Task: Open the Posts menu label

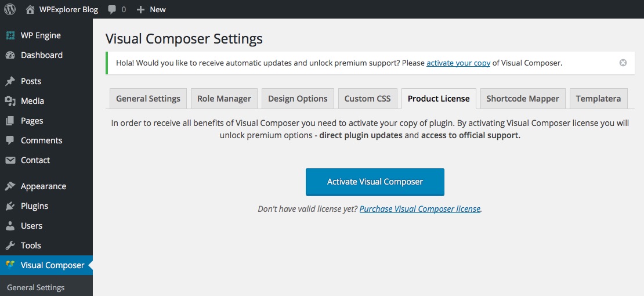Action: (x=31, y=81)
